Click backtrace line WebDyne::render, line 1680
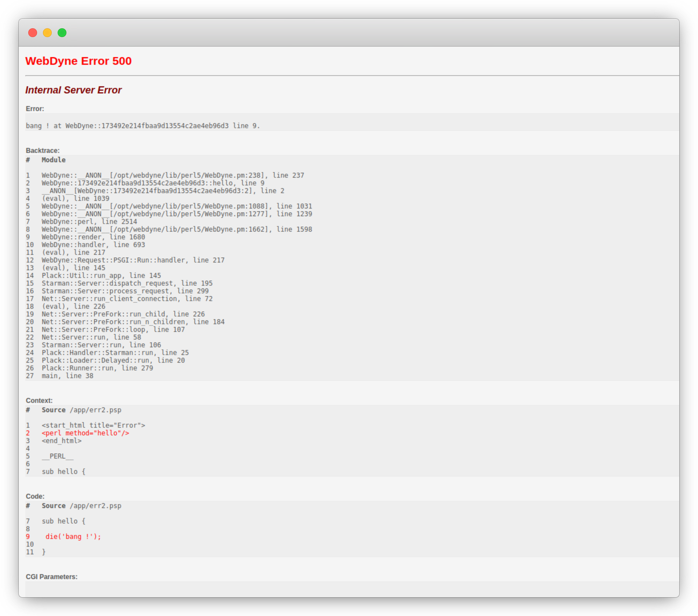698x616 pixels. coord(93,237)
